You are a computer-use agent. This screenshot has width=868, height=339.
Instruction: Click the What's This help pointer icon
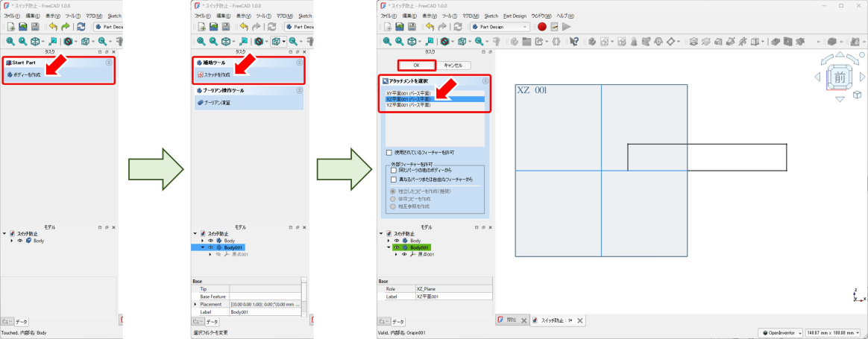[574, 42]
